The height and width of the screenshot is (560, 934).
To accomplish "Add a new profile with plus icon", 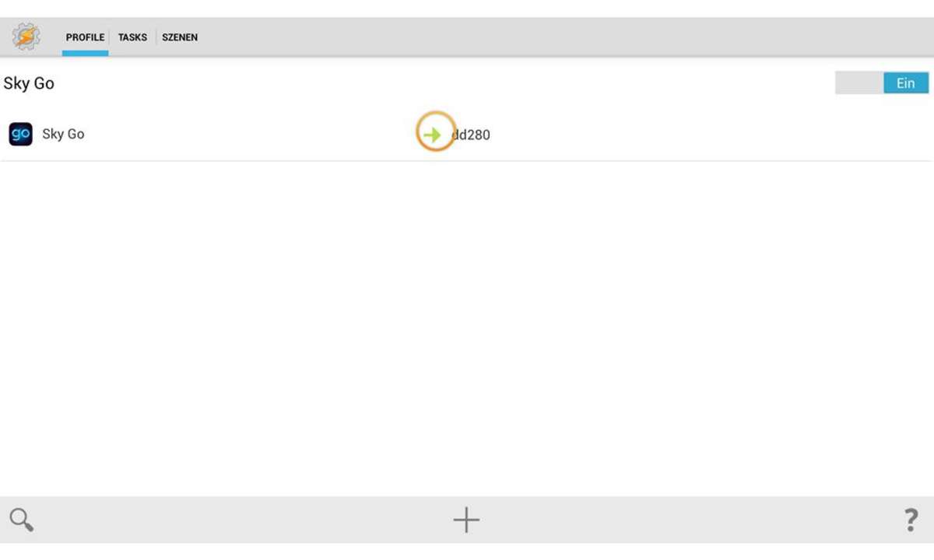I will [466, 520].
